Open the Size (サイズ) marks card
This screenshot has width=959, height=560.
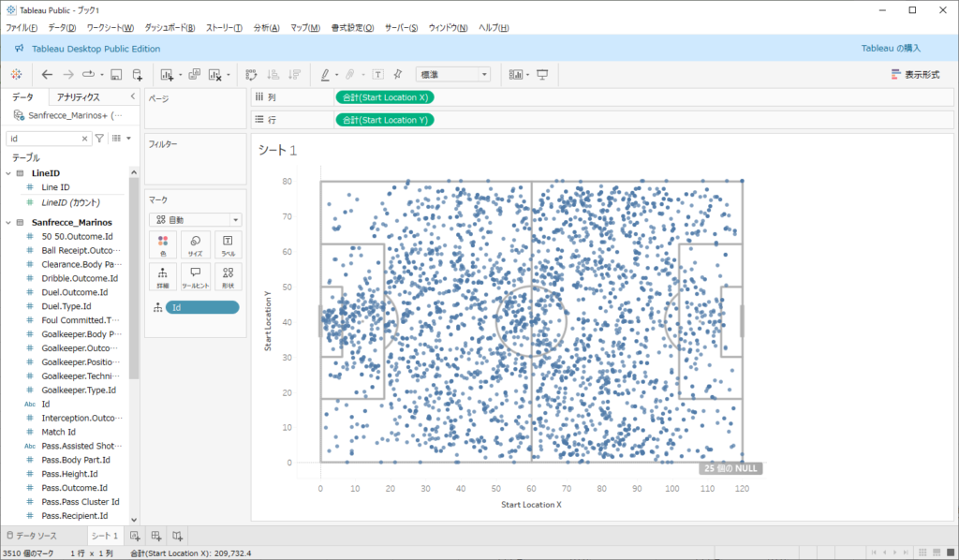195,245
